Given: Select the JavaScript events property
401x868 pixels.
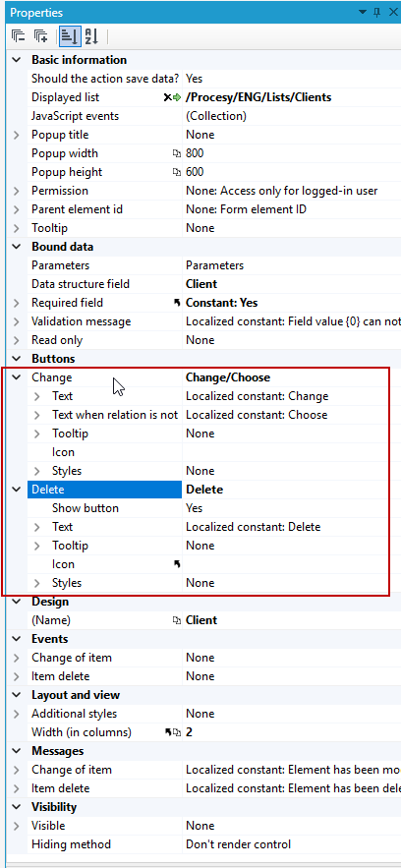Looking at the screenshot, I should 76,116.
